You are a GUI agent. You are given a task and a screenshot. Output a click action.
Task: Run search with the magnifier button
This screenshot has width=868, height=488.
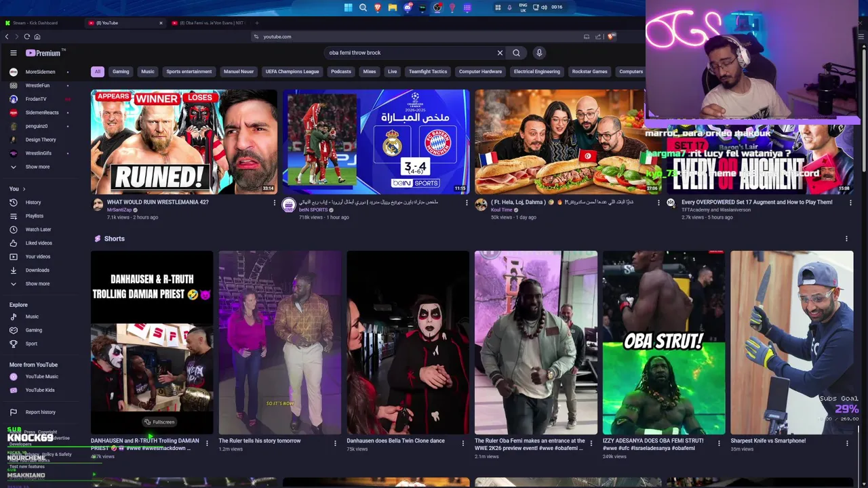[516, 53]
